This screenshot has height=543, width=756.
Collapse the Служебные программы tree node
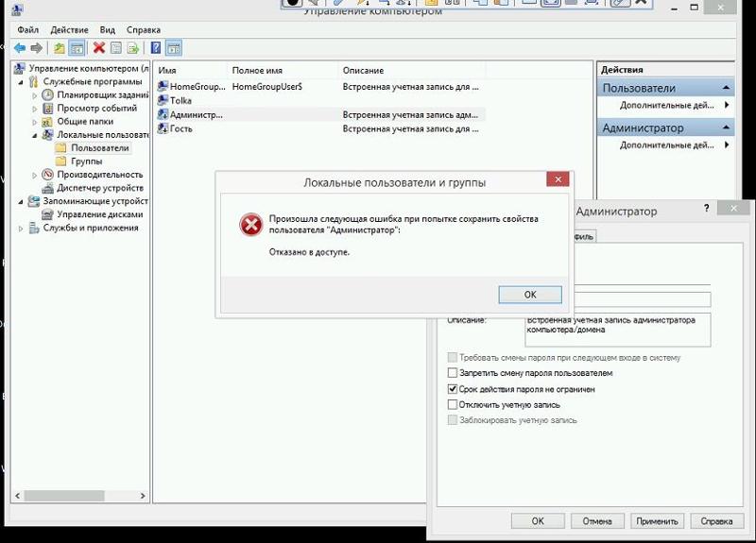(21, 82)
